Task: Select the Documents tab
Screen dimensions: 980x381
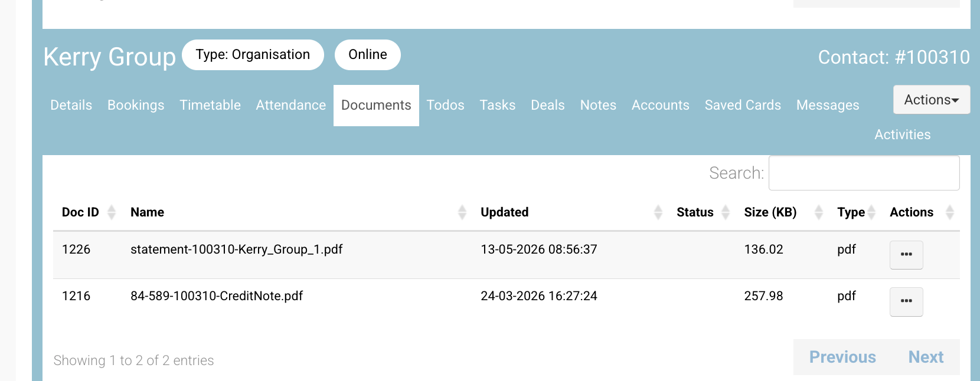Action: pos(376,105)
